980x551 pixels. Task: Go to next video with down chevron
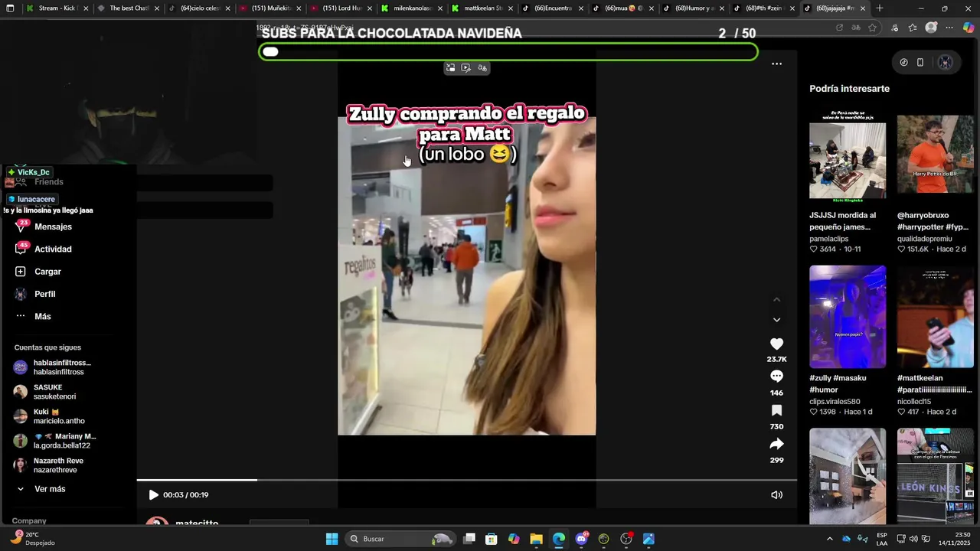click(776, 320)
